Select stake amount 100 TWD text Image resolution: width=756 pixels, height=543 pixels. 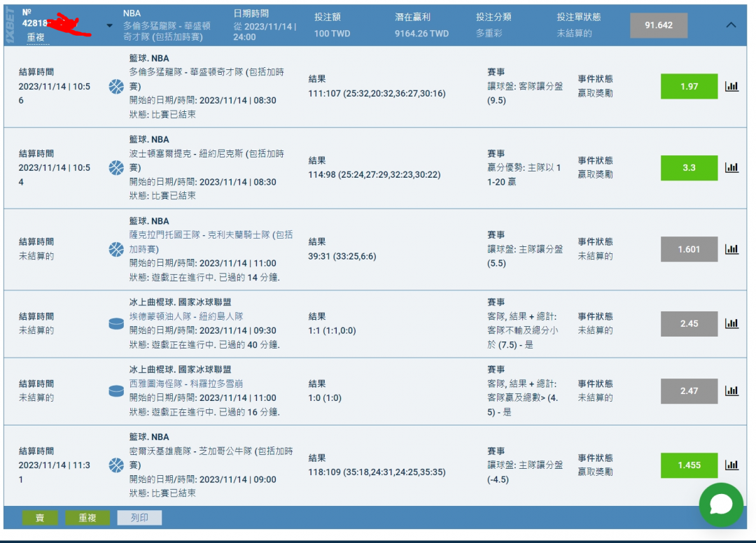(x=332, y=34)
